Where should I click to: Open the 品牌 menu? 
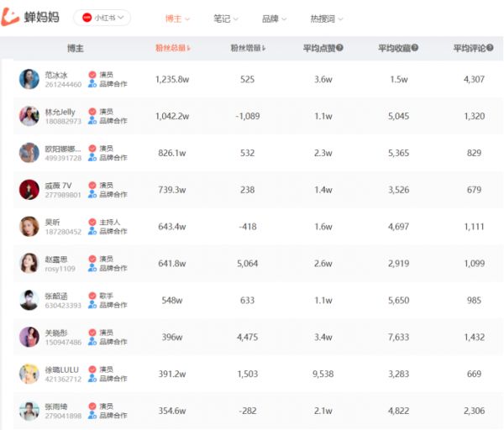274,18
